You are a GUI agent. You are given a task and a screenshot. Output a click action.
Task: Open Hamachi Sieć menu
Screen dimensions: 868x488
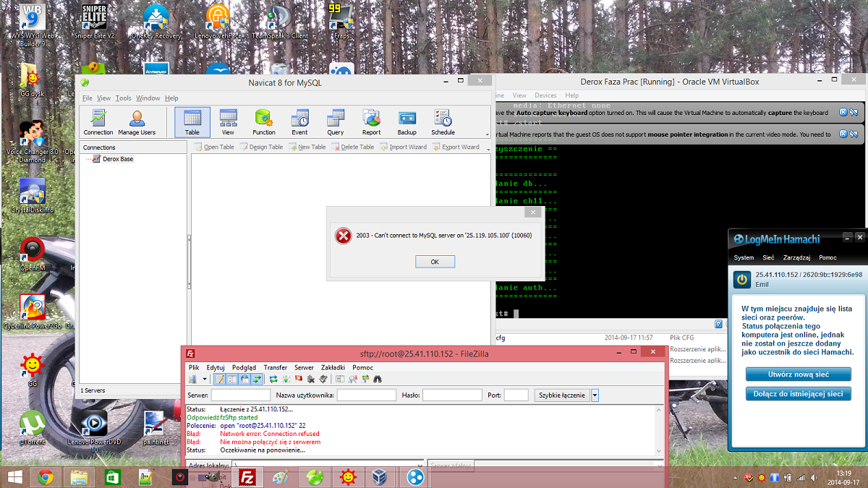[x=768, y=257]
